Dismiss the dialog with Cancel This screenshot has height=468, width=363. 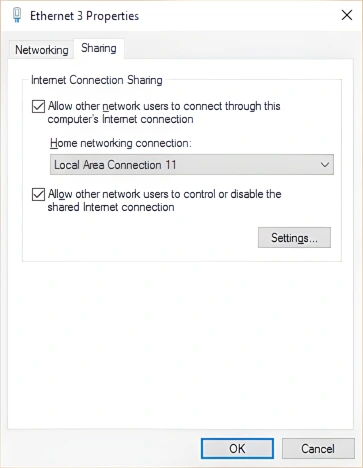point(318,449)
